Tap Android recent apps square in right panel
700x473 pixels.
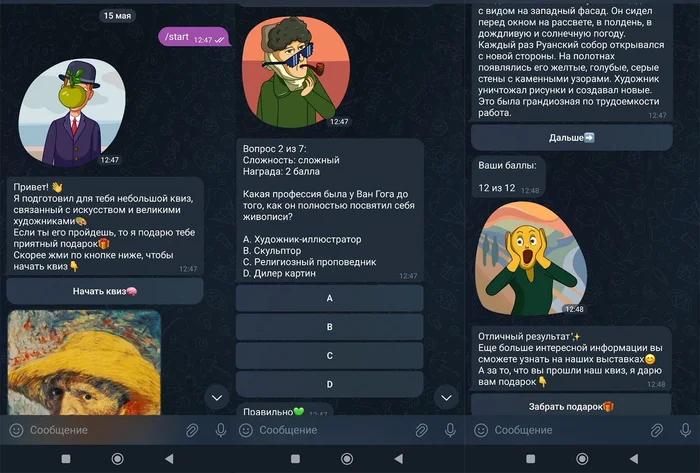[531, 459]
